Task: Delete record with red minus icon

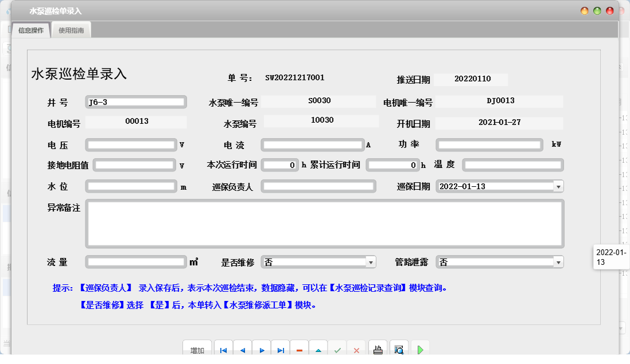Action: (x=300, y=350)
